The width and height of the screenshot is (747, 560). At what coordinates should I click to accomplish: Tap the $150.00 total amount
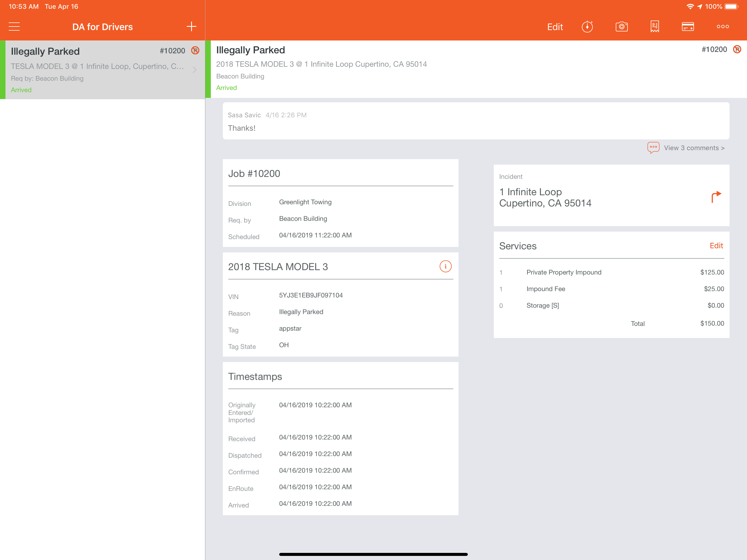[712, 323]
